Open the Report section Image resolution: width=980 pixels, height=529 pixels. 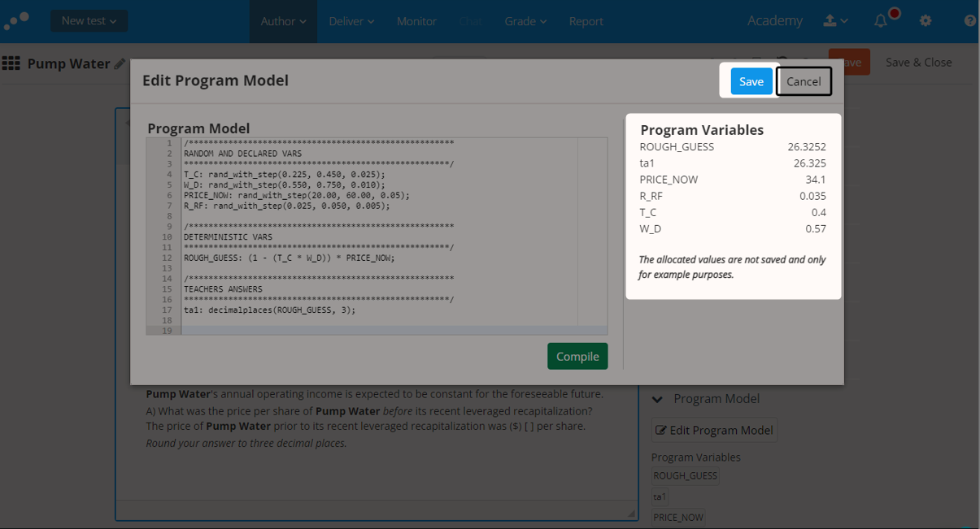[586, 21]
